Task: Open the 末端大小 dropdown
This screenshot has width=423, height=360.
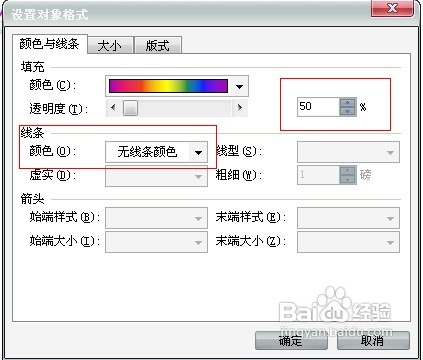Action: [x=348, y=242]
